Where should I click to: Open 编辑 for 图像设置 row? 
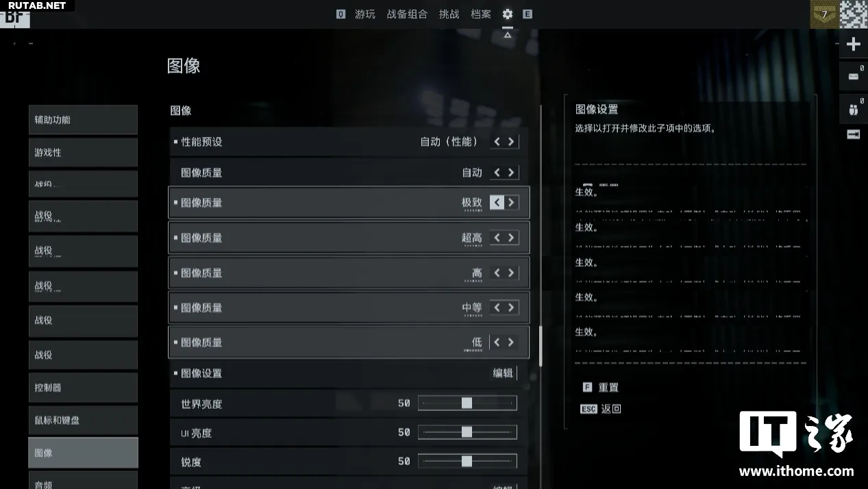pyautogui.click(x=503, y=373)
